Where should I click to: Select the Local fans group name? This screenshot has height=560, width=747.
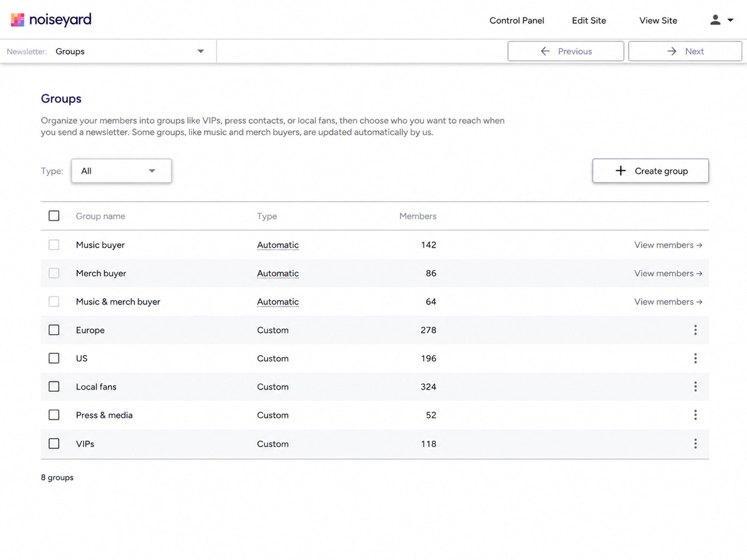pos(96,387)
